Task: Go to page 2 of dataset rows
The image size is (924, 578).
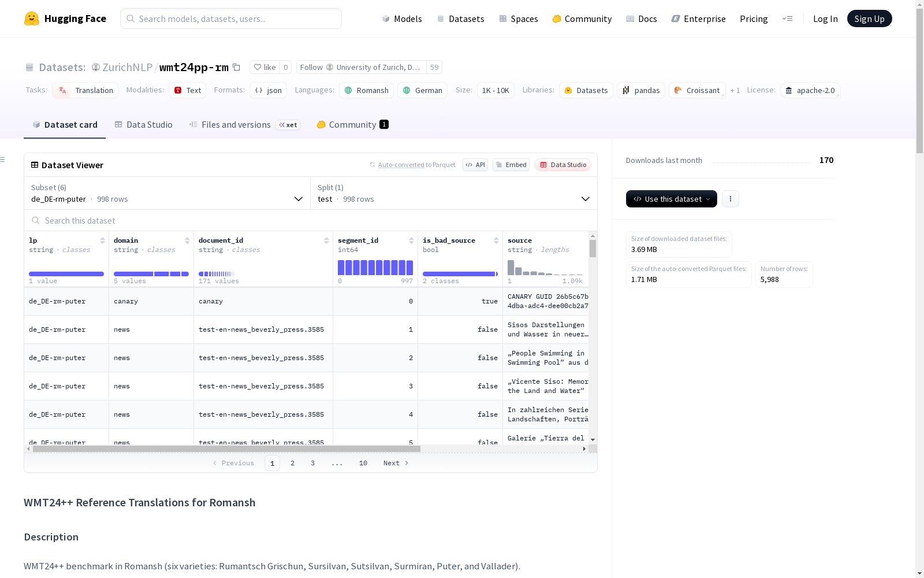Action: pos(293,463)
